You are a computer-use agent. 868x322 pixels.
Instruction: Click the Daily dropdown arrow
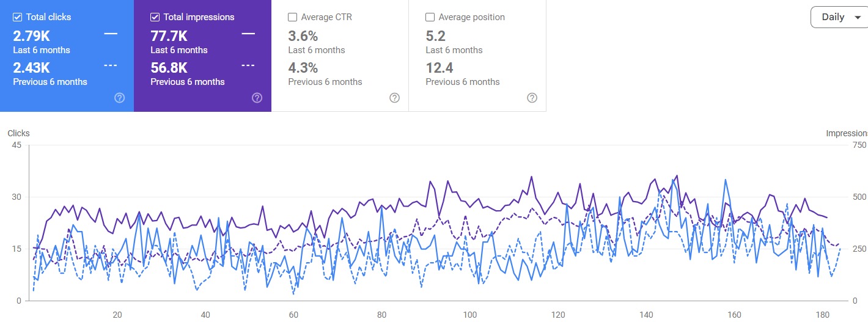tap(858, 18)
